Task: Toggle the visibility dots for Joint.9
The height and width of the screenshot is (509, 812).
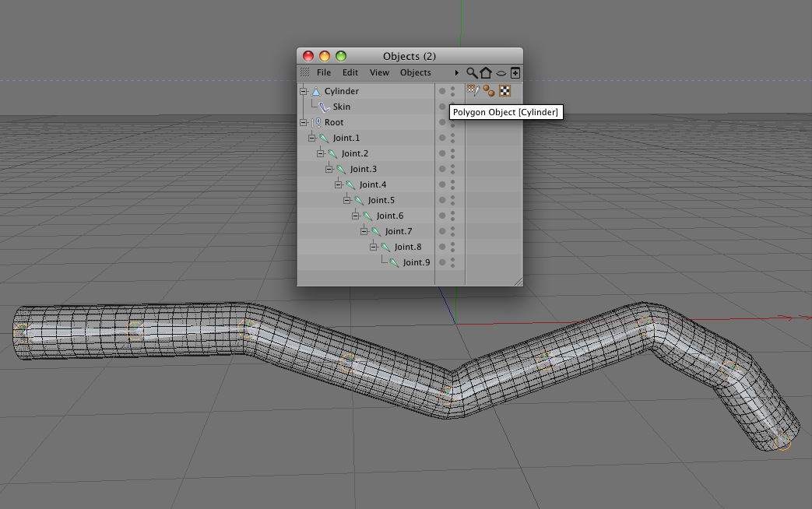Action: [452, 262]
